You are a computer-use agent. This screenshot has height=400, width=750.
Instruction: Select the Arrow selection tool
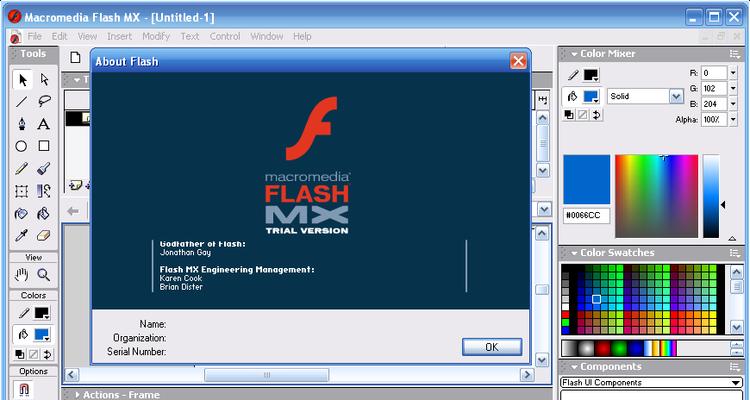(22, 79)
